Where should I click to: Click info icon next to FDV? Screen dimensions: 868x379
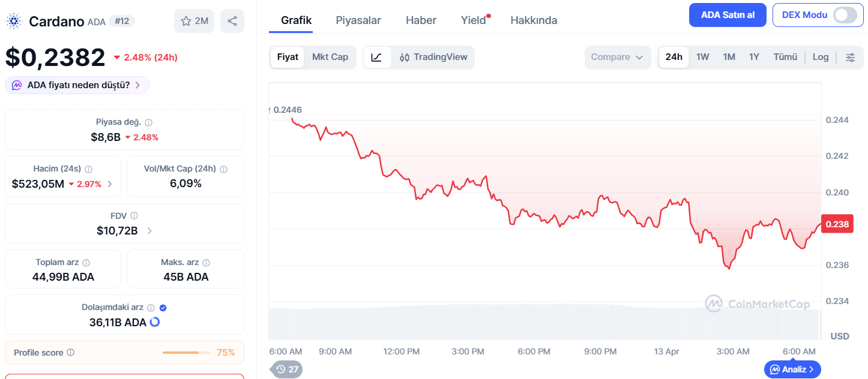pos(134,216)
